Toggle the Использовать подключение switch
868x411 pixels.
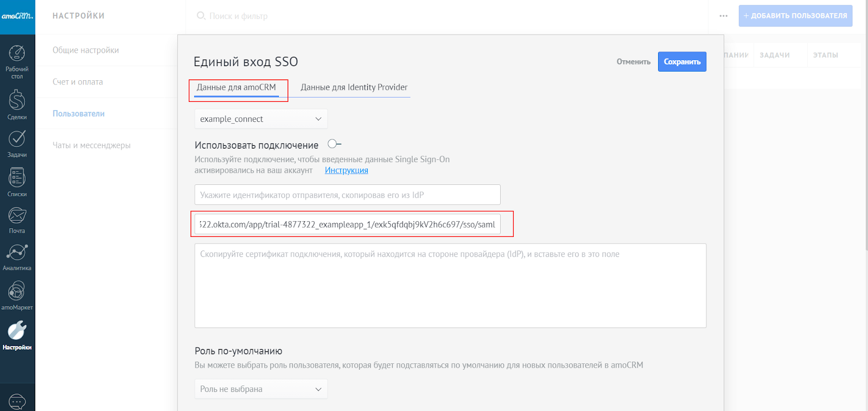click(x=334, y=144)
